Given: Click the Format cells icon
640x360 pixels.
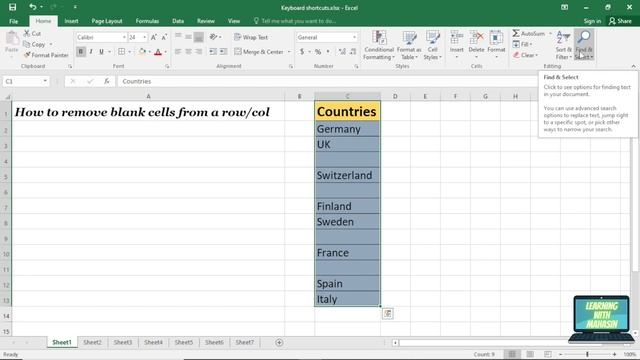Looking at the screenshot, I should point(496,38).
